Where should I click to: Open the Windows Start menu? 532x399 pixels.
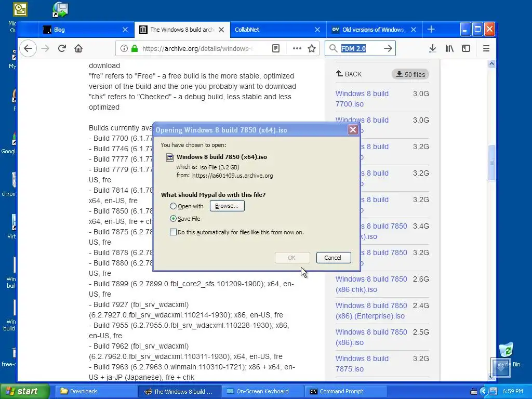(x=25, y=391)
